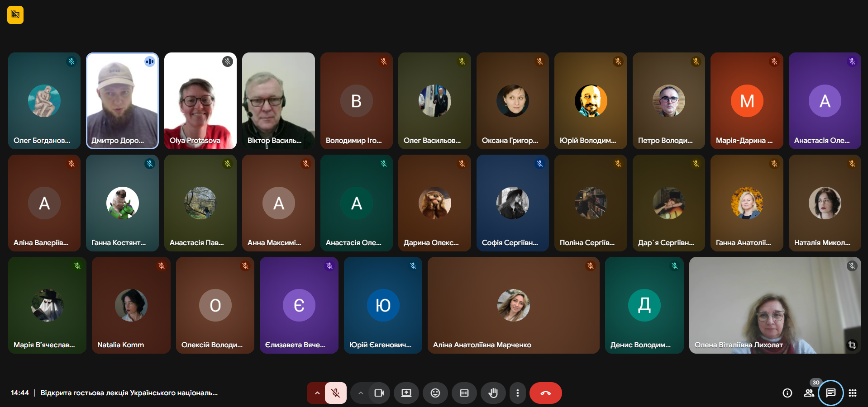
Task: Click the yellow recording indicator icon
Action: click(15, 15)
